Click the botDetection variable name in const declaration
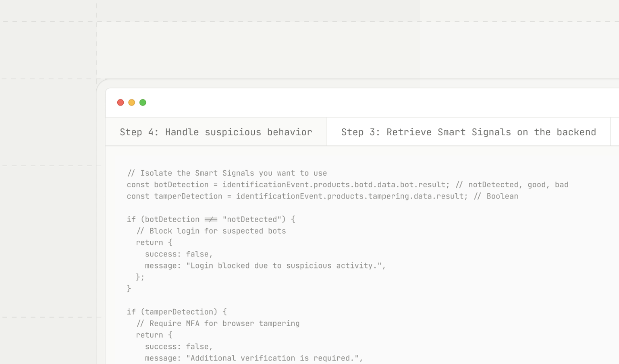The image size is (619, 364). pos(181,185)
